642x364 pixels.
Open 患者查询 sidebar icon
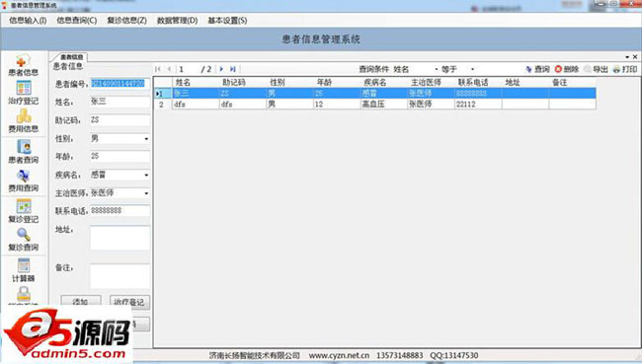click(23, 152)
